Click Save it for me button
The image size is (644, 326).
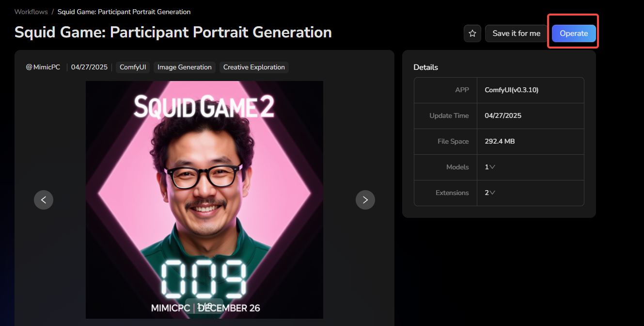[516, 33]
